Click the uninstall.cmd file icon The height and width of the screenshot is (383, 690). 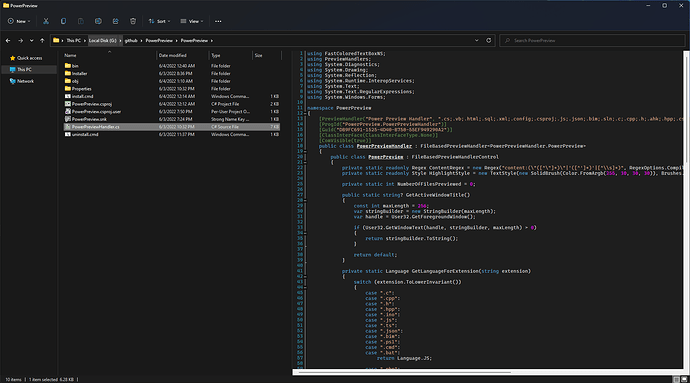click(x=68, y=134)
